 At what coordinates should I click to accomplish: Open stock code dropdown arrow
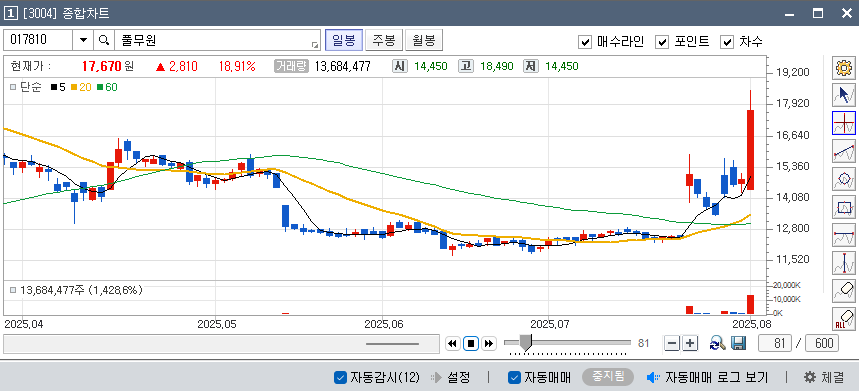[x=83, y=41]
